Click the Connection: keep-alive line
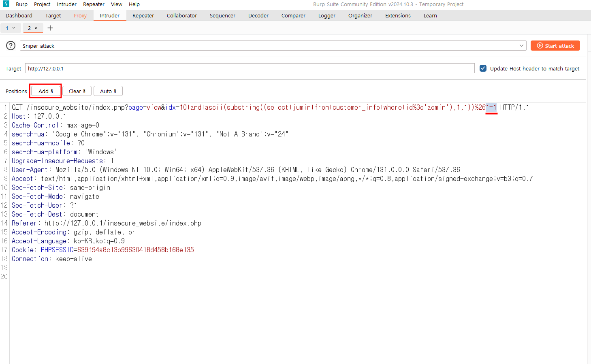Viewport: 591px width, 364px height. [52, 259]
